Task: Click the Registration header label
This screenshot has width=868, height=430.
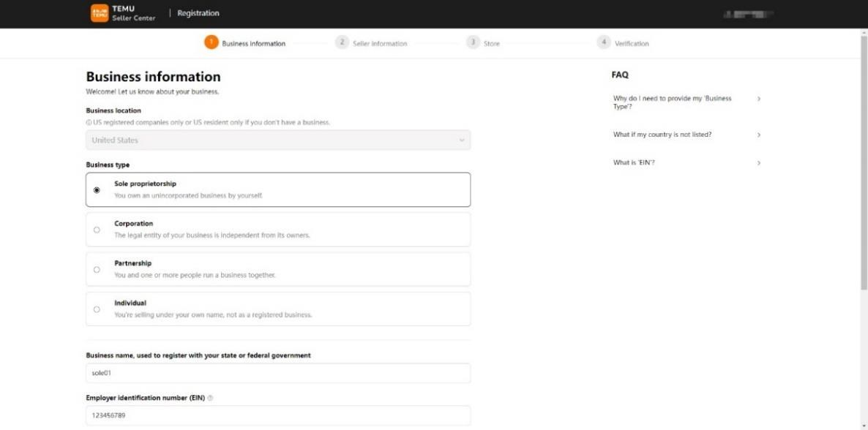Action: point(198,13)
